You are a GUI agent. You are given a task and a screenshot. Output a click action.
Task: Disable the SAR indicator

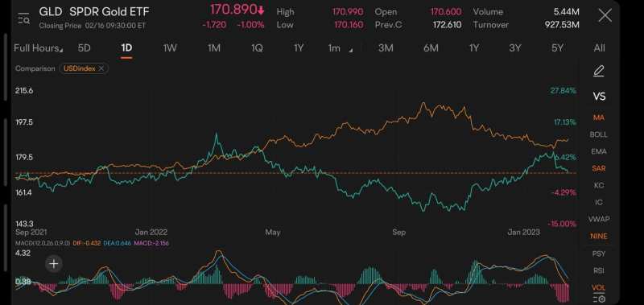coord(599,168)
